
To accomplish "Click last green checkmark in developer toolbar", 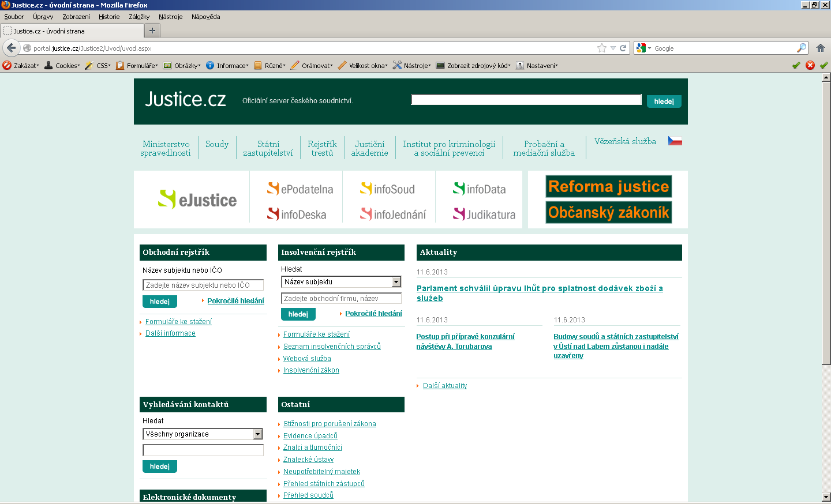I will coord(824,65).
